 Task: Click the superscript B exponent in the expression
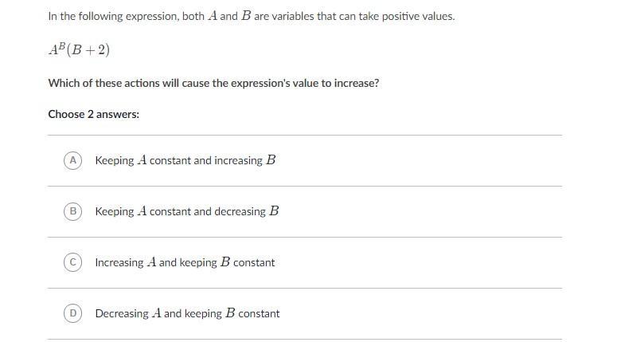pos(60,45)
